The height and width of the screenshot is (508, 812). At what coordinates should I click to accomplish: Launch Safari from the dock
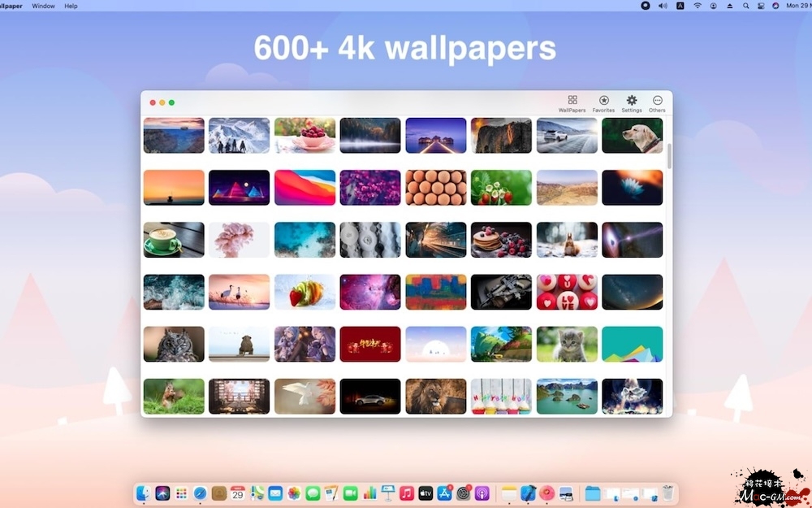click(x=200, y=493)
